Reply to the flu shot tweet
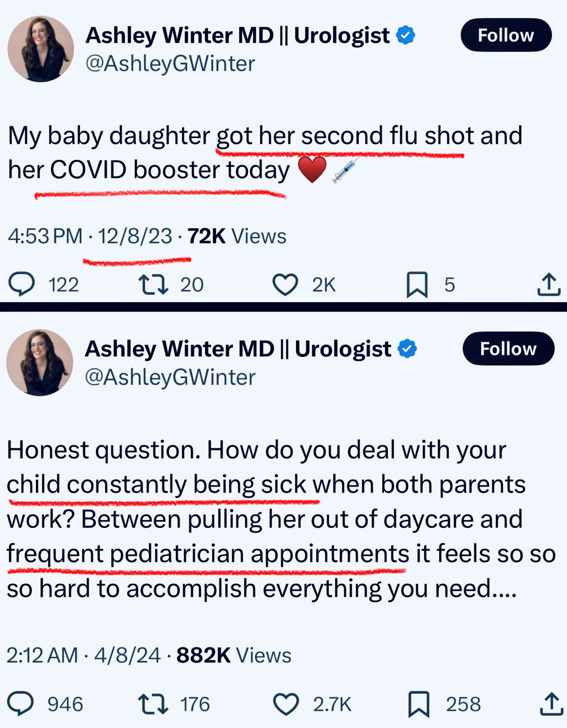The image size is (567, 728). point(22,284)
